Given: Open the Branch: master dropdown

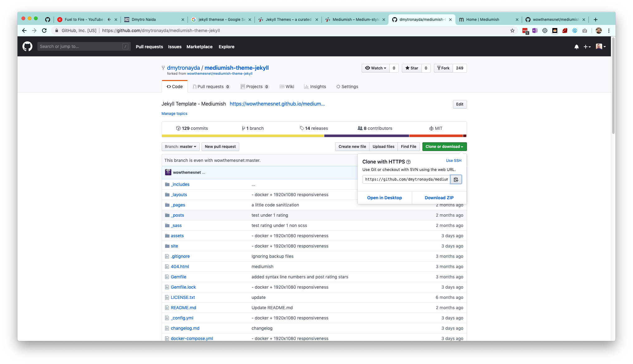Looking at the screenshot, I should (181, 147).
